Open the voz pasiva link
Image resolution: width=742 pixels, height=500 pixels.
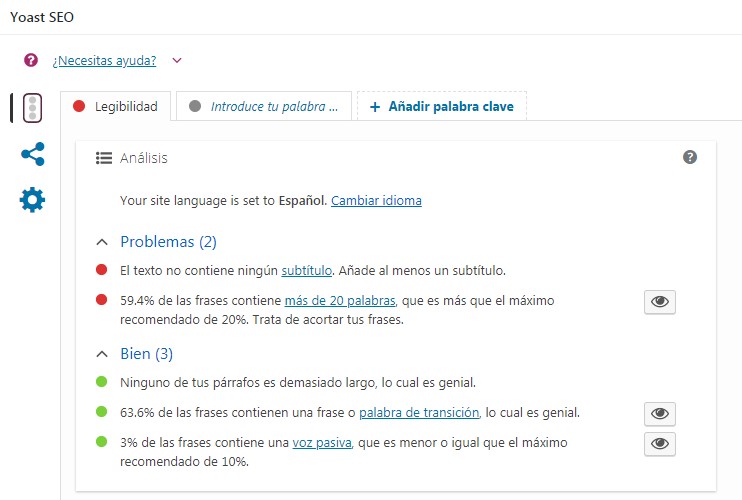(322, 442)
